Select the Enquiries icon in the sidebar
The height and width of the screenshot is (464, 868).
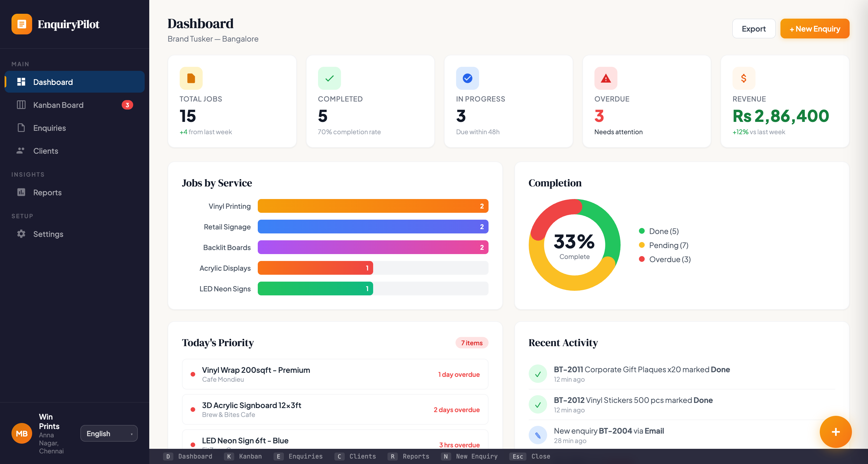(x=21, y=128)
